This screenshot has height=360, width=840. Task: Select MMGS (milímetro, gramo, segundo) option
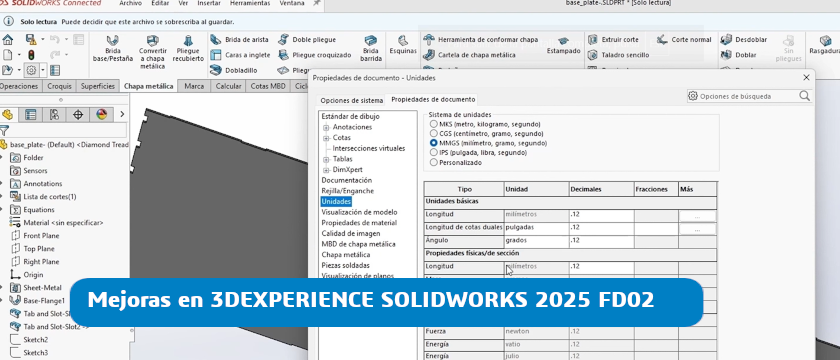tap(434, 143)
